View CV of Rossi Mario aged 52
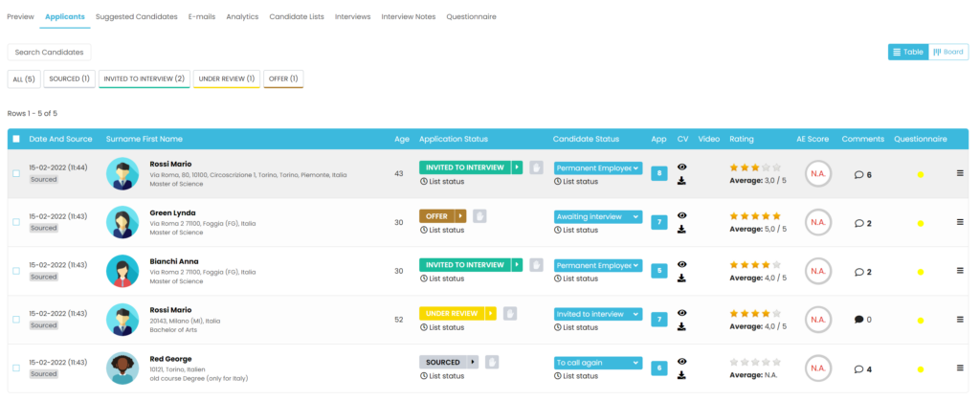 click(x=681, y=313)
